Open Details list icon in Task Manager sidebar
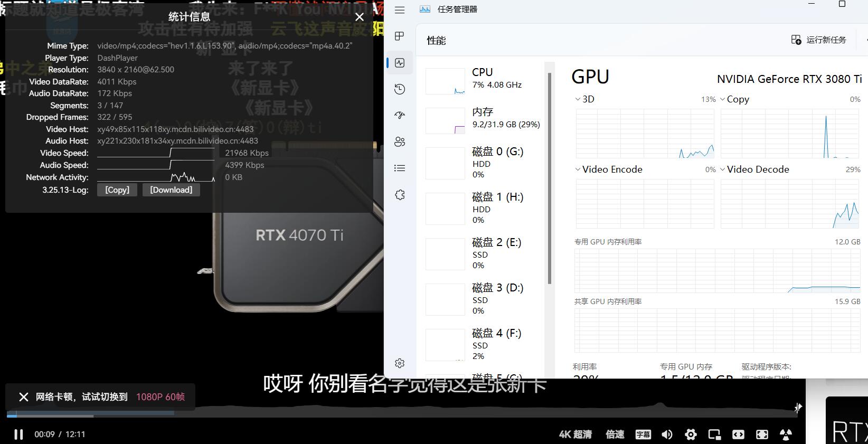868x444 pixels. (x=400, y=168)
